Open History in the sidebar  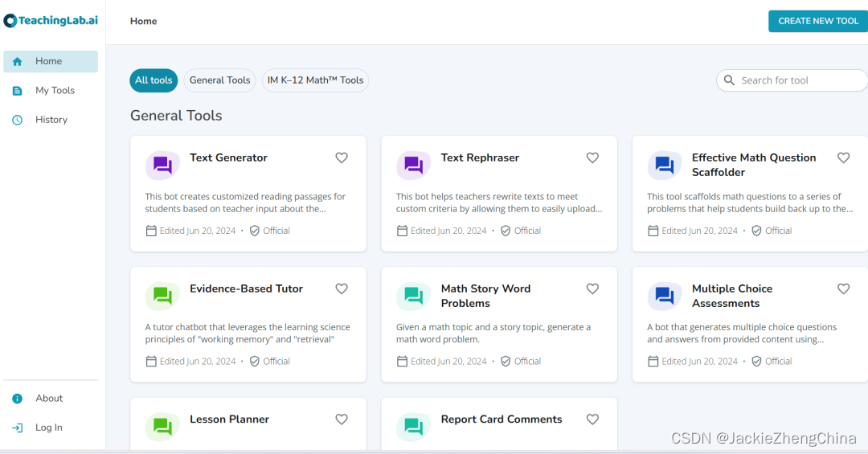[x=51, y=120]
